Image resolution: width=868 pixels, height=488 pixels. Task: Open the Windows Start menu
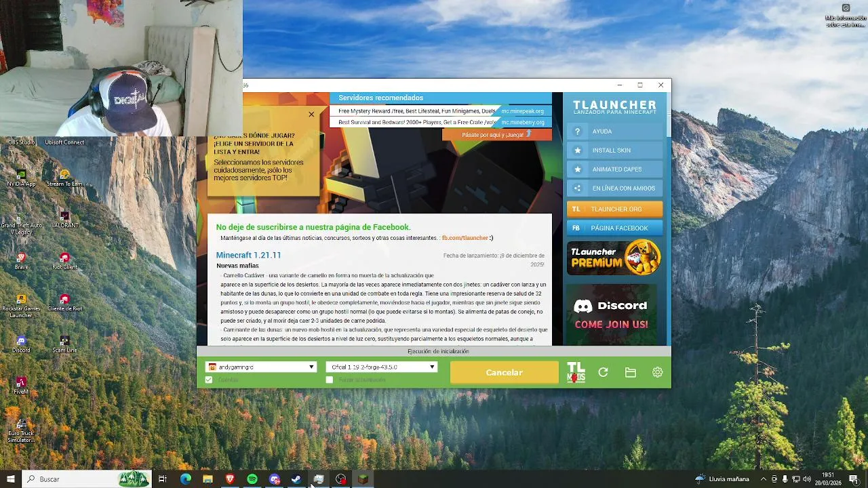(11, 479)
